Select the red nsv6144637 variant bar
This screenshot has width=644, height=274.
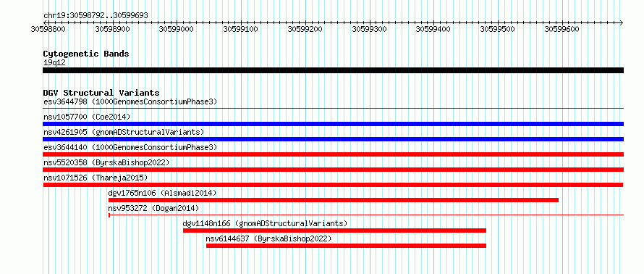[346, 246]
